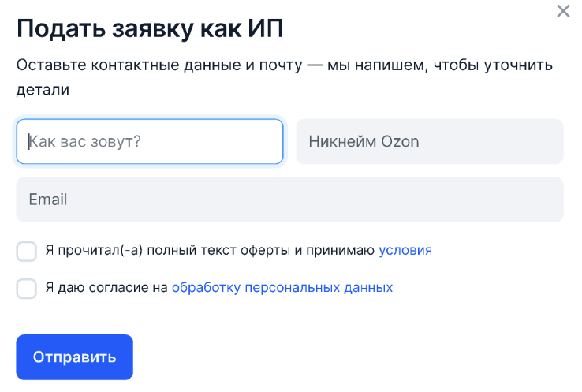The height and width of the screenshot is (392, 582).
Task: Check the box beside 'Я прочитал(-а)'
Action: pyautogui.click(x=27, y=252)
